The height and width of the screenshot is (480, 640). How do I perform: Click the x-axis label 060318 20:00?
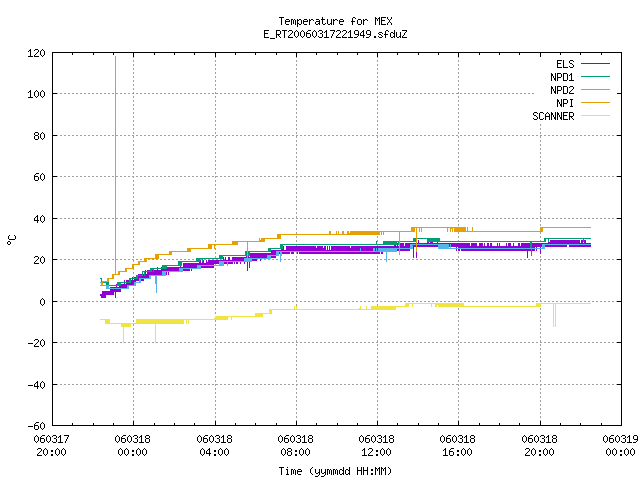click(540, 446)
